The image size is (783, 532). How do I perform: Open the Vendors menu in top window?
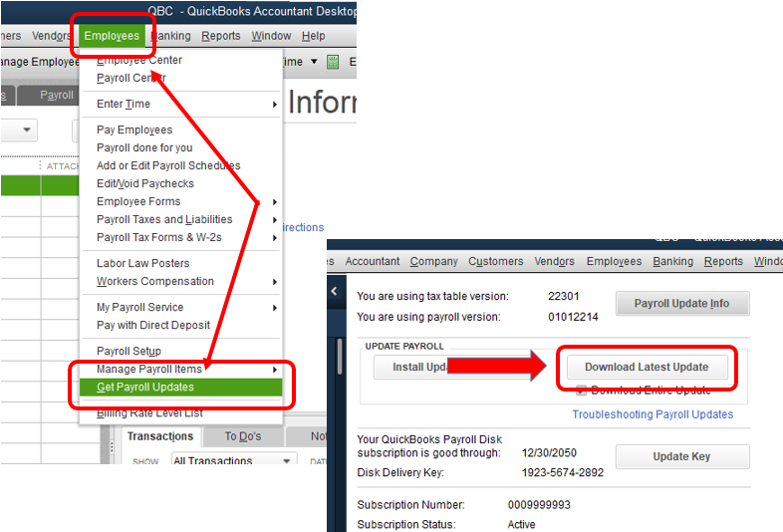[x=52, y=36]
